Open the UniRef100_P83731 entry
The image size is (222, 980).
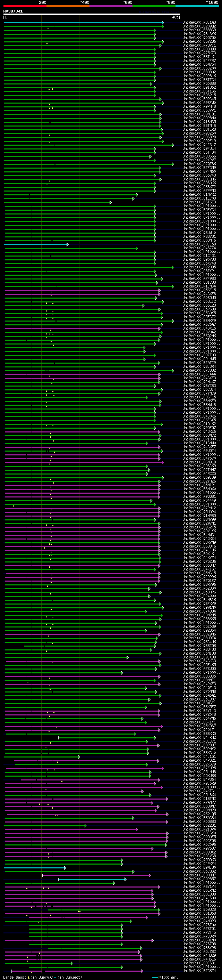(199, 237)
